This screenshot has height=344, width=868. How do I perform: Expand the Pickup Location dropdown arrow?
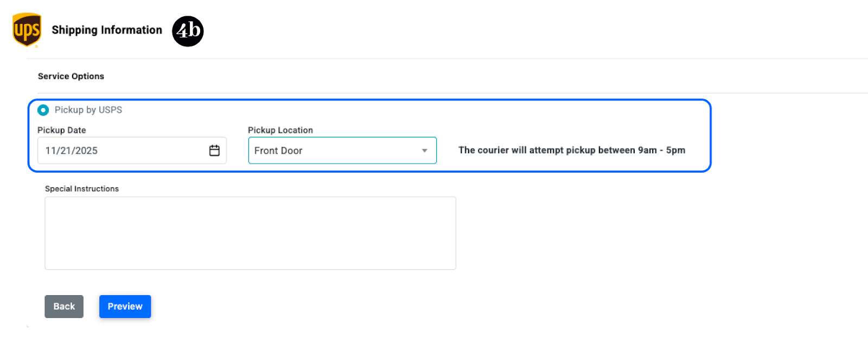coord(424,150)
